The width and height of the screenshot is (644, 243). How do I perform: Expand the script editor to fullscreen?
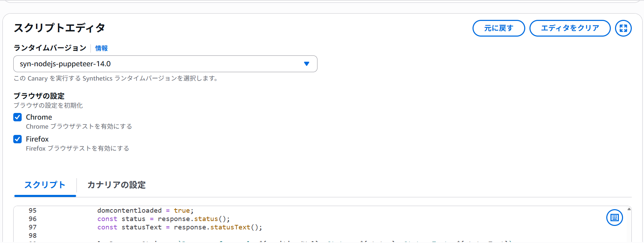point(623,28)
